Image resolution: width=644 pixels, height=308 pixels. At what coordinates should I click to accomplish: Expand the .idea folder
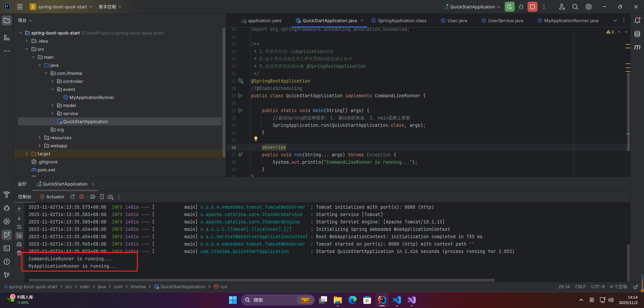coord(27,41)
